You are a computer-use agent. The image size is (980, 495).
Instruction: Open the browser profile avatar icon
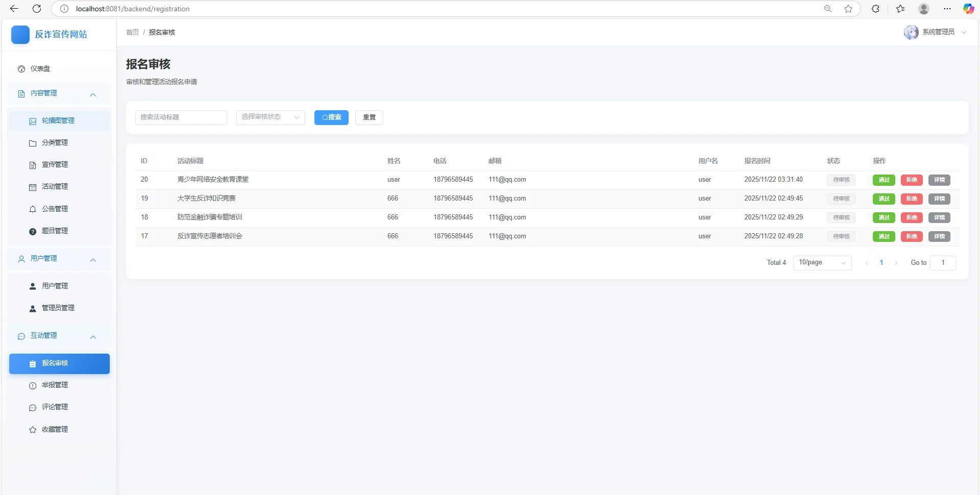(924, 9)
